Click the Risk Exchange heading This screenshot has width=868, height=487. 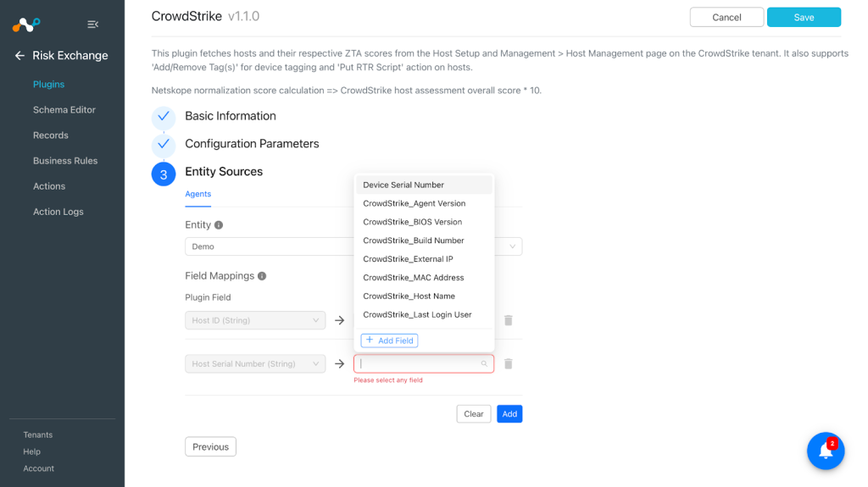[x=70, y=55]
